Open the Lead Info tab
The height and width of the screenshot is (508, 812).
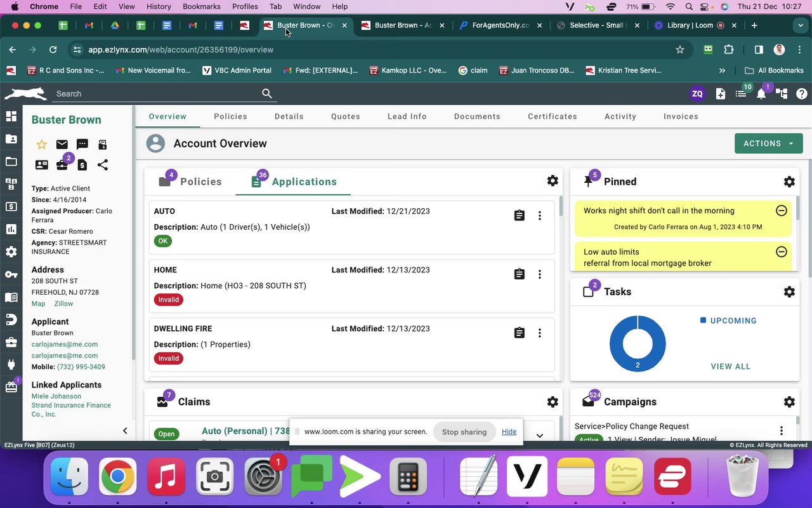point(407,116)
